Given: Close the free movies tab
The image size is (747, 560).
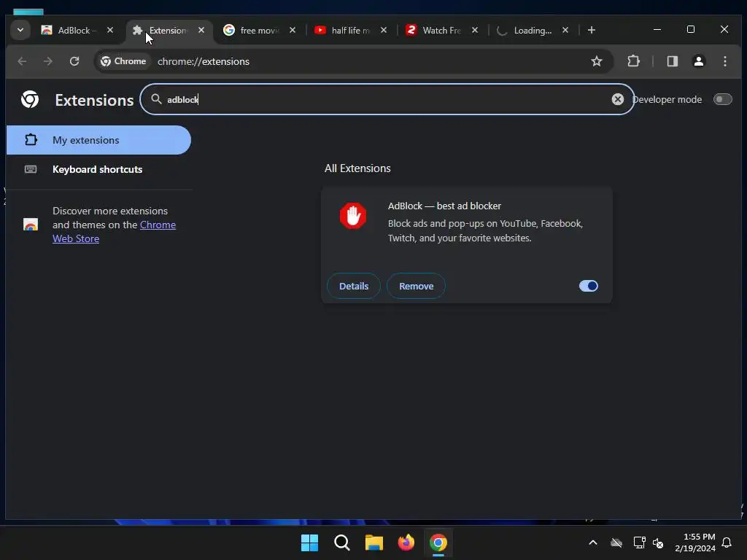Looking at the screenshot, I should pos(293,30).
